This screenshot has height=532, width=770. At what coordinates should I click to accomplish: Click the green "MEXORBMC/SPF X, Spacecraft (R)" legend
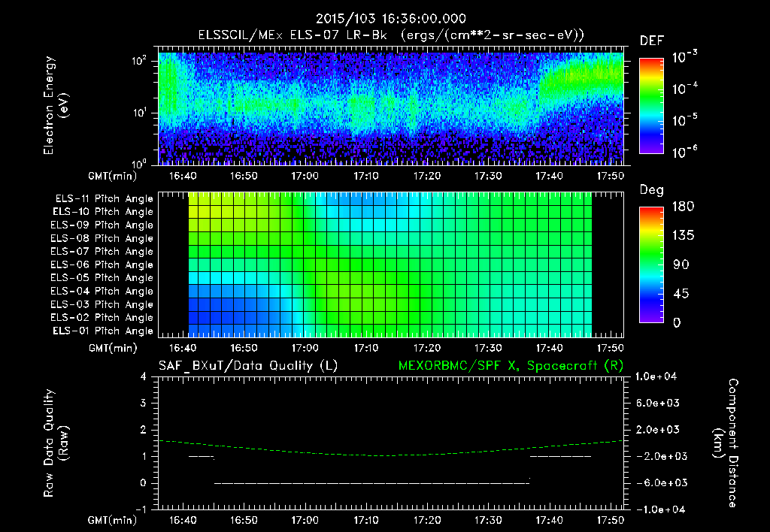(511, 366)
